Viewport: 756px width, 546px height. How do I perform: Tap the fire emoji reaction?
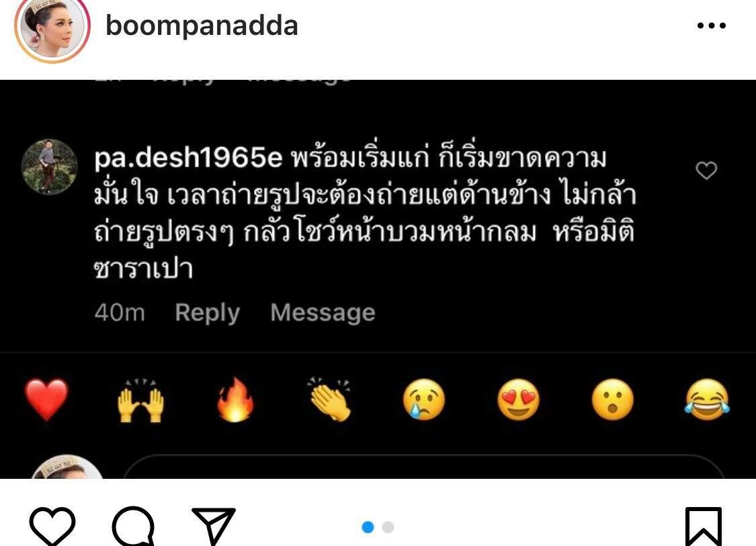coord(235,400)
